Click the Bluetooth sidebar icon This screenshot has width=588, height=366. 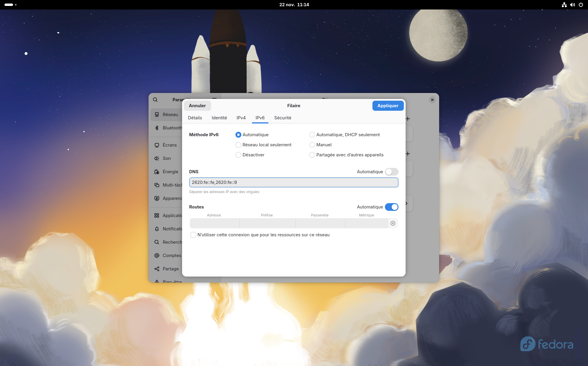point(157,128)
